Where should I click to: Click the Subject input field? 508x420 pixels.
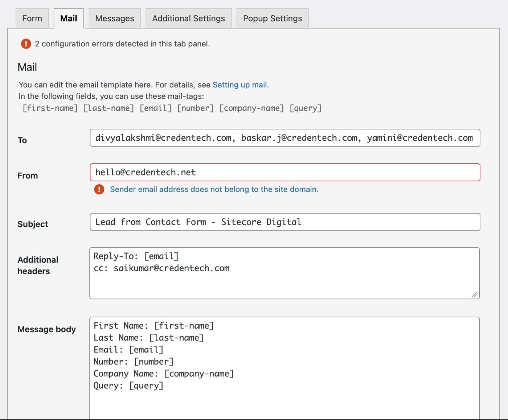coord(285,222)
